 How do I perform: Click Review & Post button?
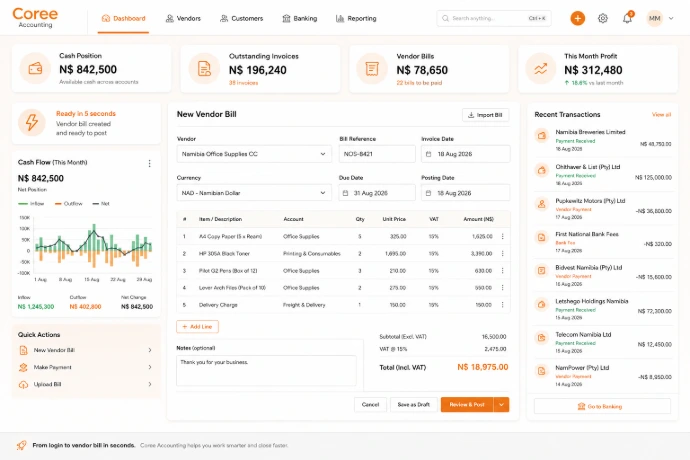click(x=467, y=405)
